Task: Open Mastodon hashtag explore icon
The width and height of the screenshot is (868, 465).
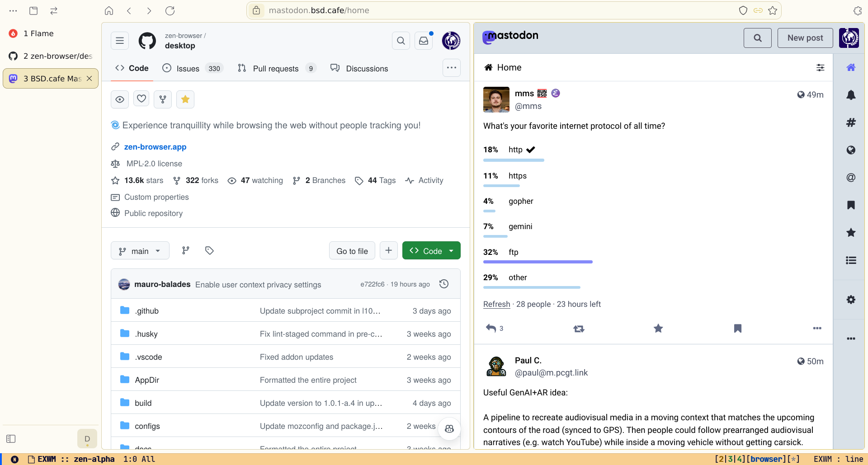Action: tap(851, 122)
